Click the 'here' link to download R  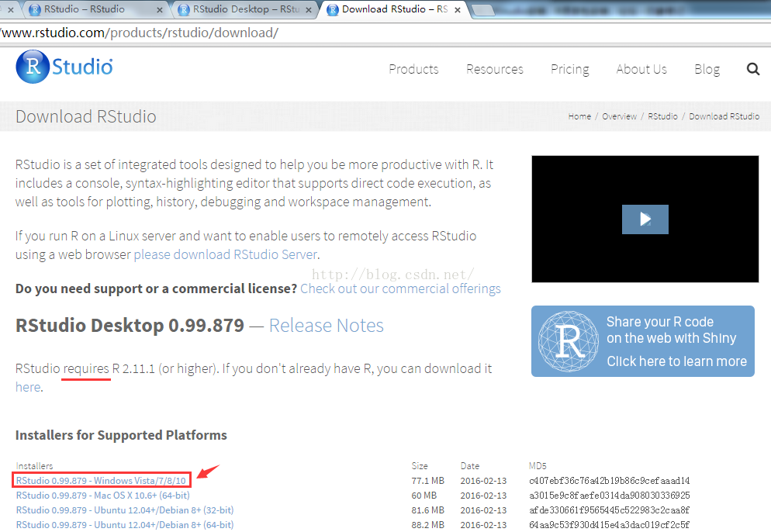[x=28, y=388]
